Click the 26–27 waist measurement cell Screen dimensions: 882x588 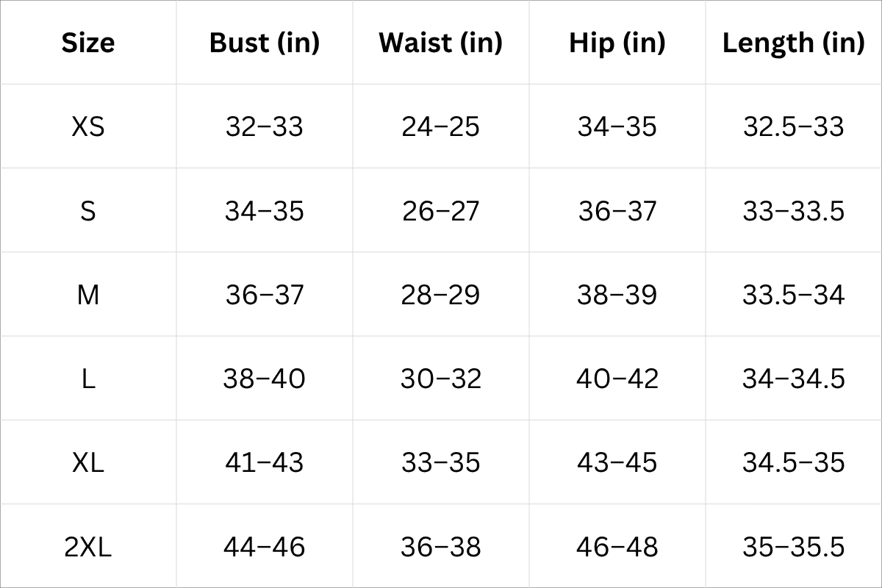[x=441, y=211]
